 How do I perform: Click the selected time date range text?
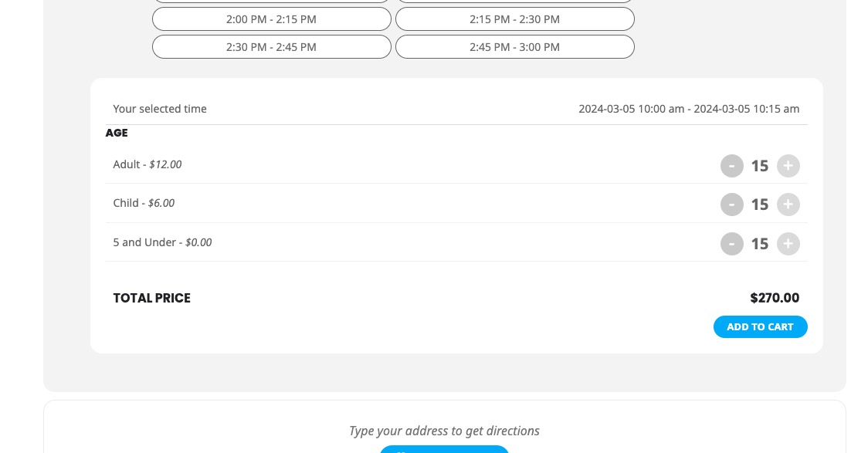689,109
